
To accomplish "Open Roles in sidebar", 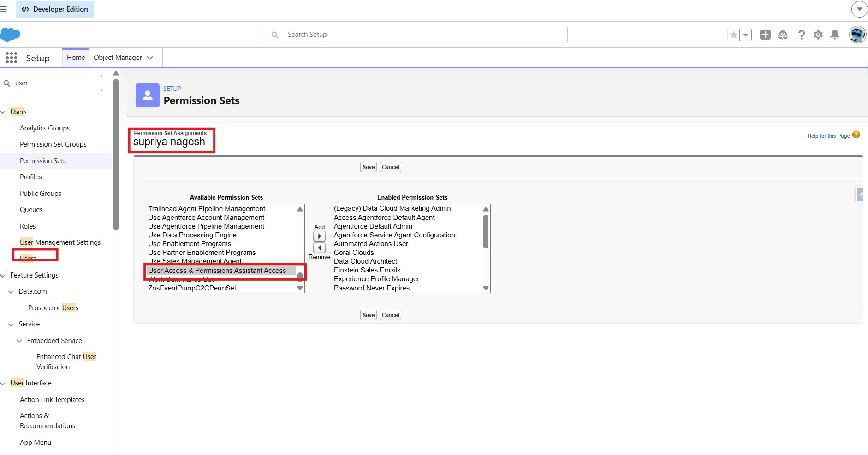I will pos(28,226).
